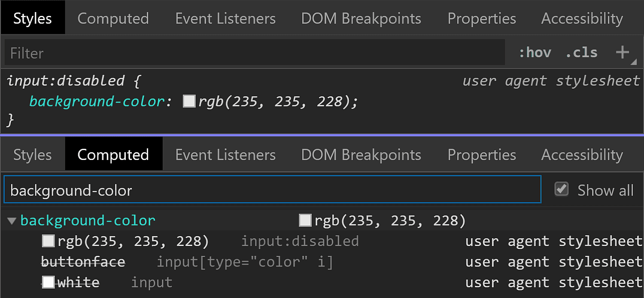
Task: Click the swatch next to input:disabled trace entry
Action: [x=48, y=241]
